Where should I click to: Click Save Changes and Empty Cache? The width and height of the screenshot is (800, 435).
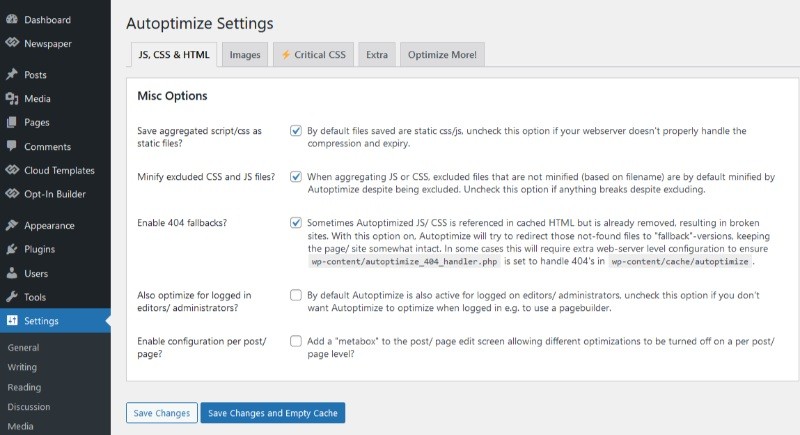pyautogui.click(x=272, y=413)
